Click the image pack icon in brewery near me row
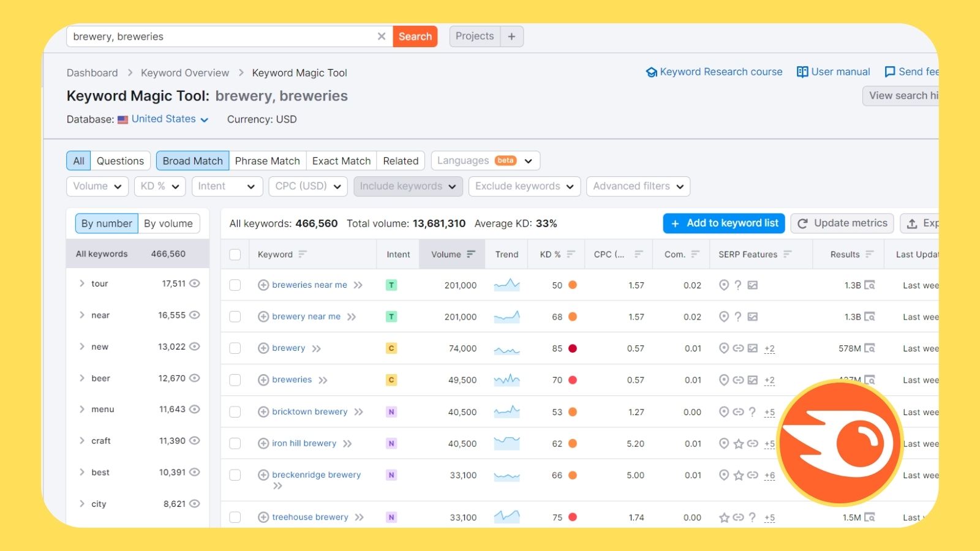The height and width of the screenshot is (551, 980). click(753, 317)
